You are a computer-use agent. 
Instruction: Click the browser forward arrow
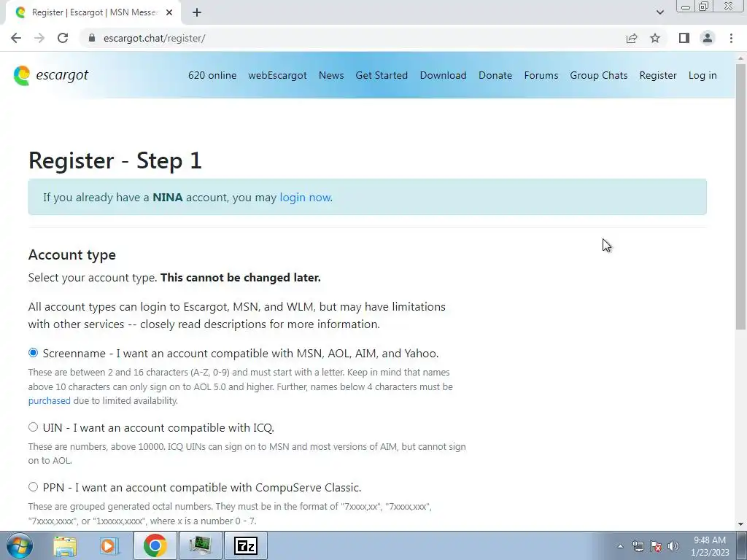[x=39, y=38]
